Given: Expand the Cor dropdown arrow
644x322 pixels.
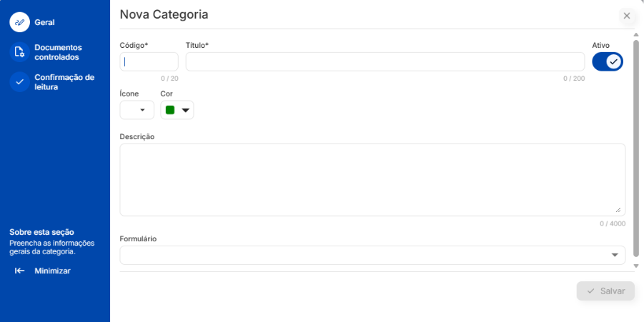Looking at the screenshot, I should (x=186, y=110).
